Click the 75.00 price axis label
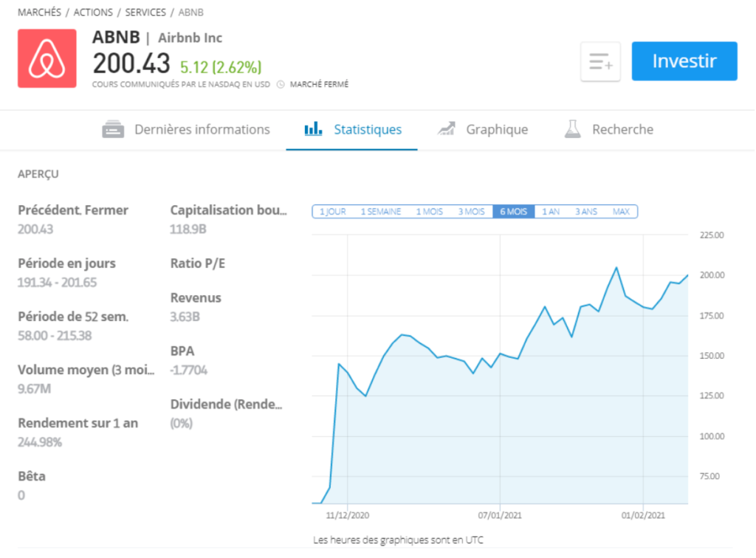This screenshot has height=558, width=756. [709, 476]
